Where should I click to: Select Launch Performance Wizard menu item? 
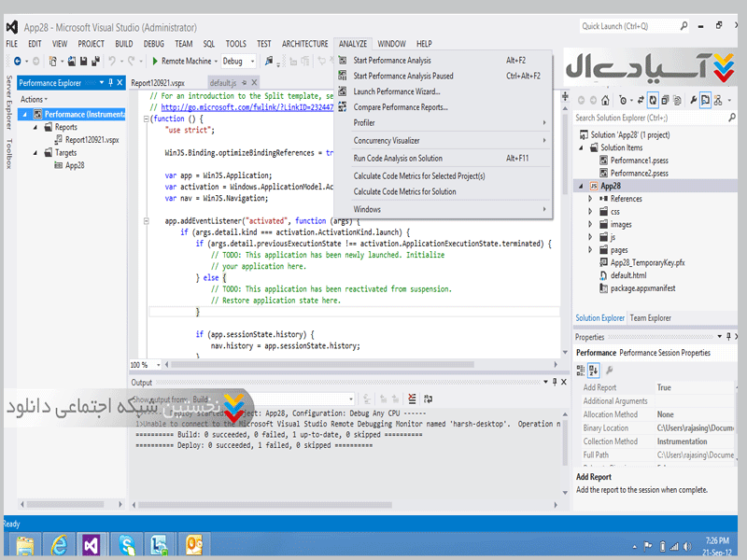point(396,91)
